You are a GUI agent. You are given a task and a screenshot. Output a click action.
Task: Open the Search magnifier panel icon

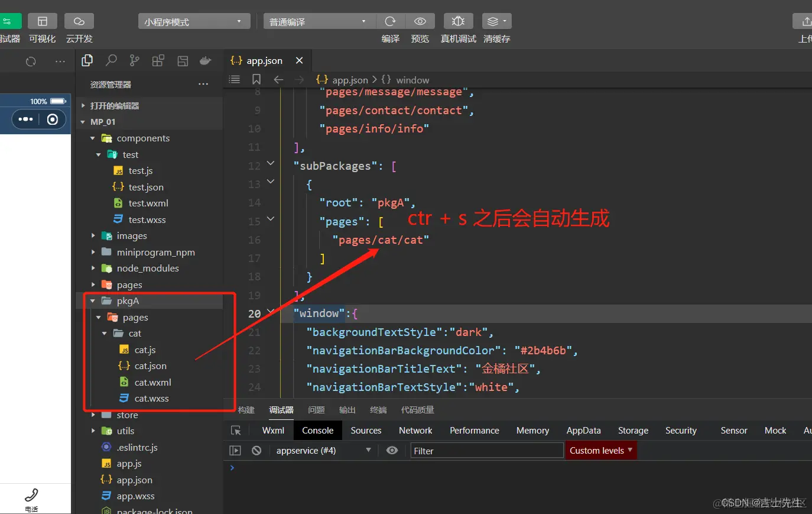[111, 60]
